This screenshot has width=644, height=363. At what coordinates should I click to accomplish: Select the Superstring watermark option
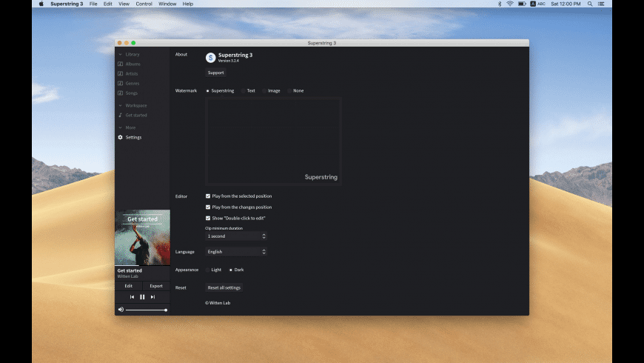220,91
